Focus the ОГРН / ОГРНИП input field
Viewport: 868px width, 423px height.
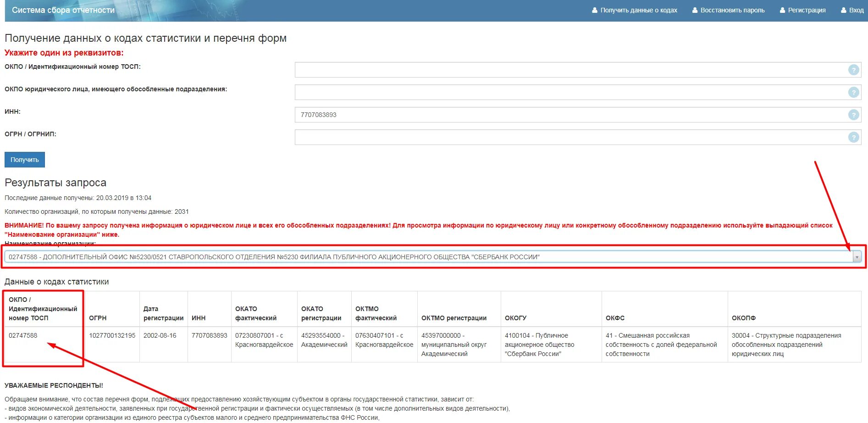point(578,137)
